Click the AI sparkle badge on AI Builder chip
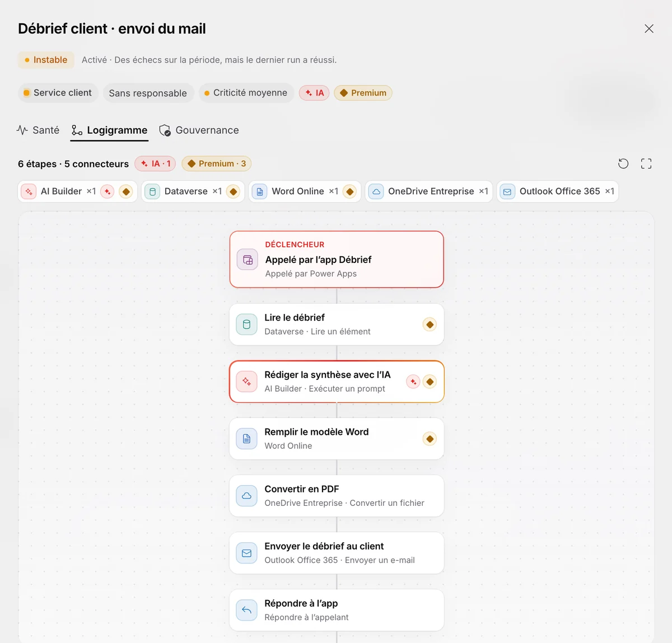The image size is (672, 643). tap(108, 191)
